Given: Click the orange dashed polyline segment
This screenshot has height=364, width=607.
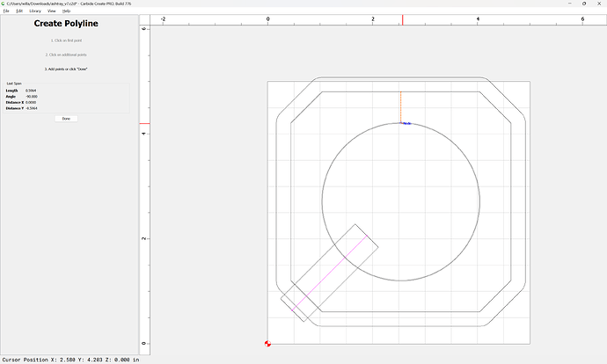Looking at the screenshot, I should coord(401,107).
